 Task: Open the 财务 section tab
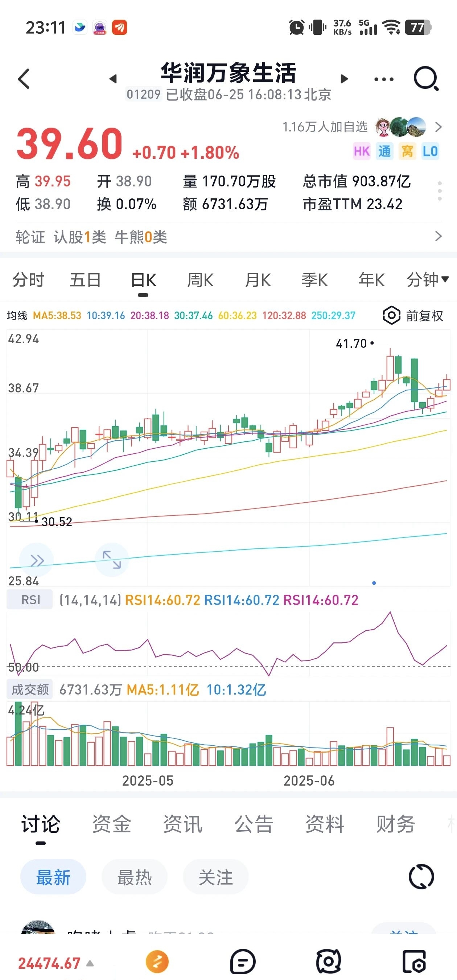click(x=396, y=824)
